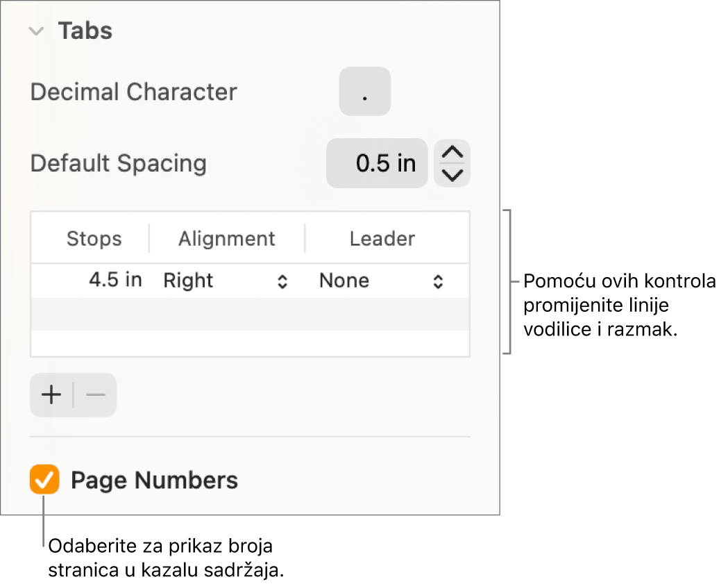Edit the Decimal Character field
This screenshot has height=584, width=728.
coord(364,92)
